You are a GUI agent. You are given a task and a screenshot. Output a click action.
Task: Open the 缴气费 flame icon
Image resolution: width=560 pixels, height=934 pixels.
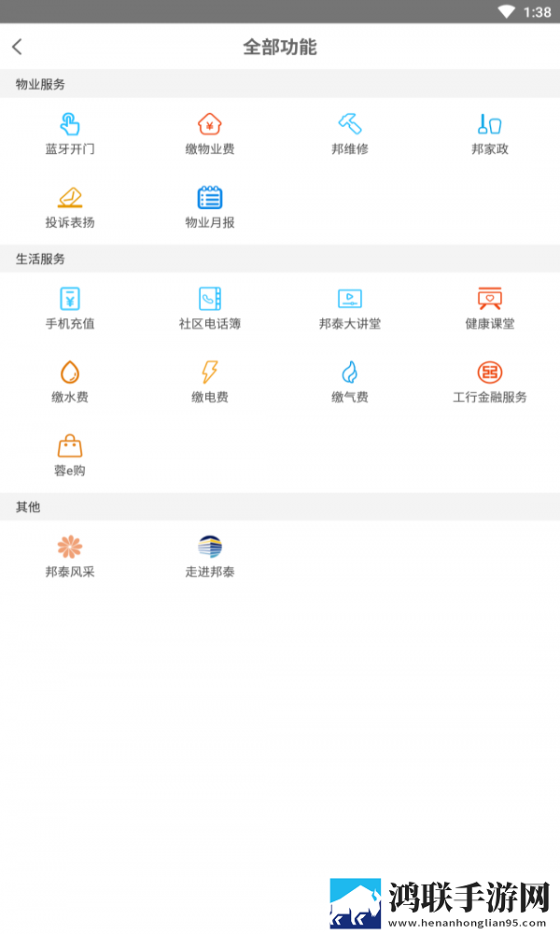coord(350,373)
